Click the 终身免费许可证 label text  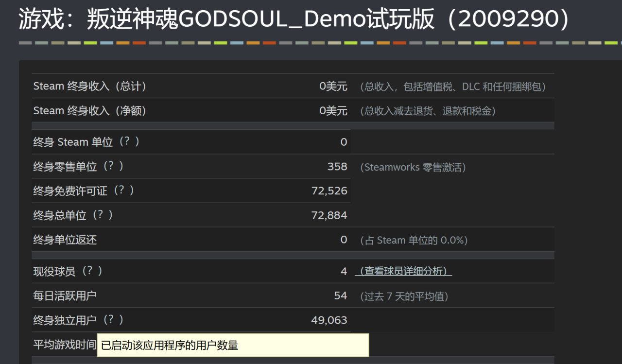coord(70,191)
